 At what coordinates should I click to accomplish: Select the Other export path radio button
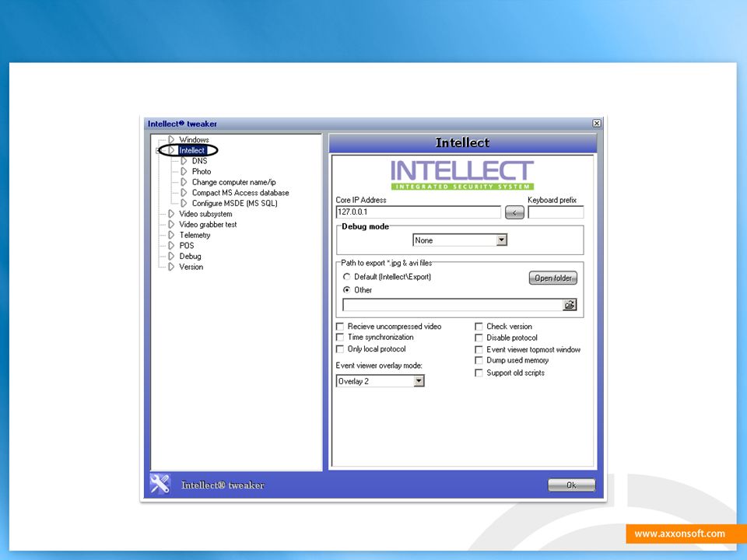[347, 289]
